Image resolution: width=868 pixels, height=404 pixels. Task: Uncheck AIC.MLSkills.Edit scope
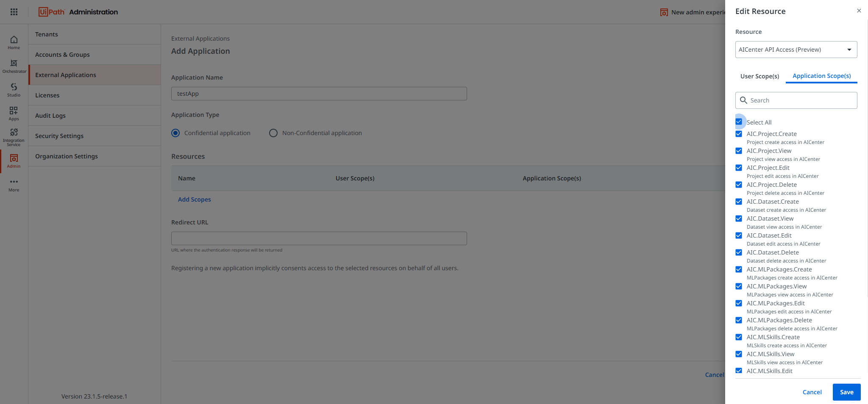tap(739, 371)
